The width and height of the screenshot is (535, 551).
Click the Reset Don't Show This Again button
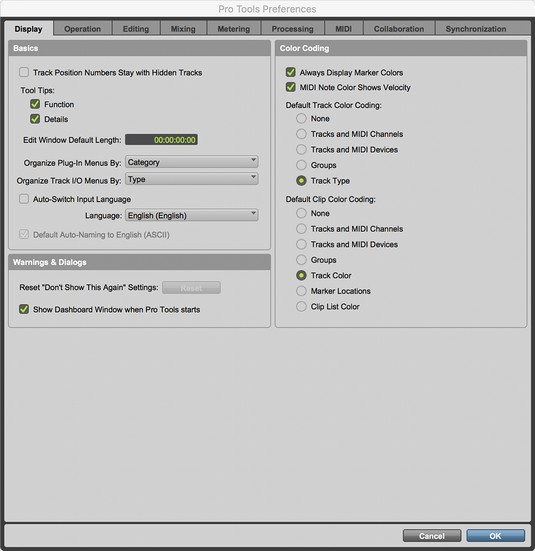click(x=192, y=288)
